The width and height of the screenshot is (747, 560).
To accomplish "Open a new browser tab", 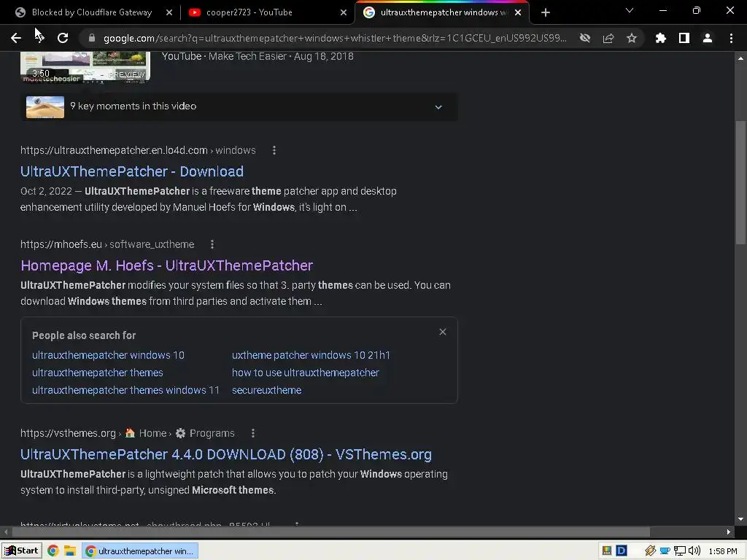I will pos(546,13).
